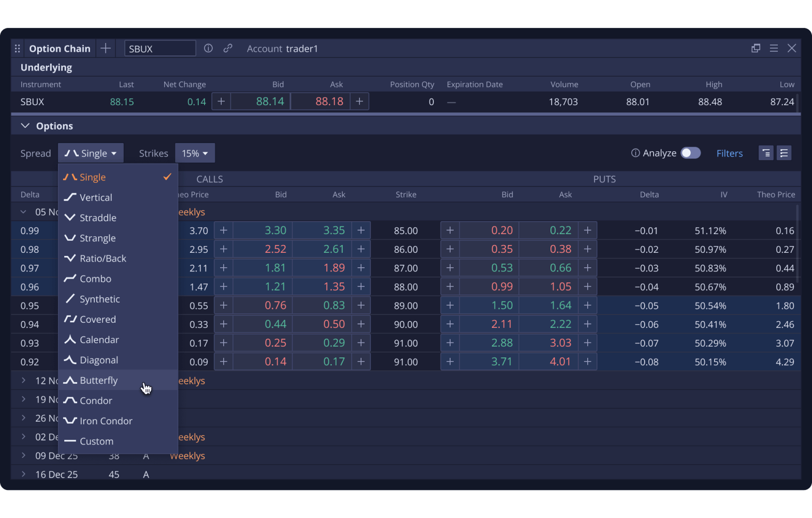The height and width of the screenshot is (518, 812).
Task: Click the SBUX symbol input field
Action: point(160,48)
